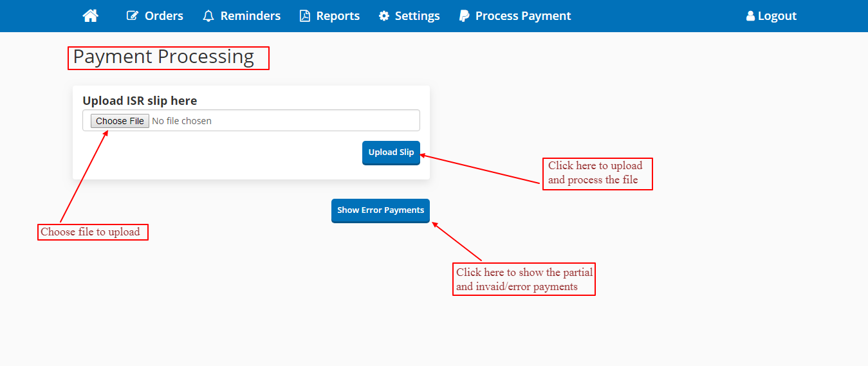Click the Home icon in navbar
Screen dimensions: 868x366
click(91, 16)
